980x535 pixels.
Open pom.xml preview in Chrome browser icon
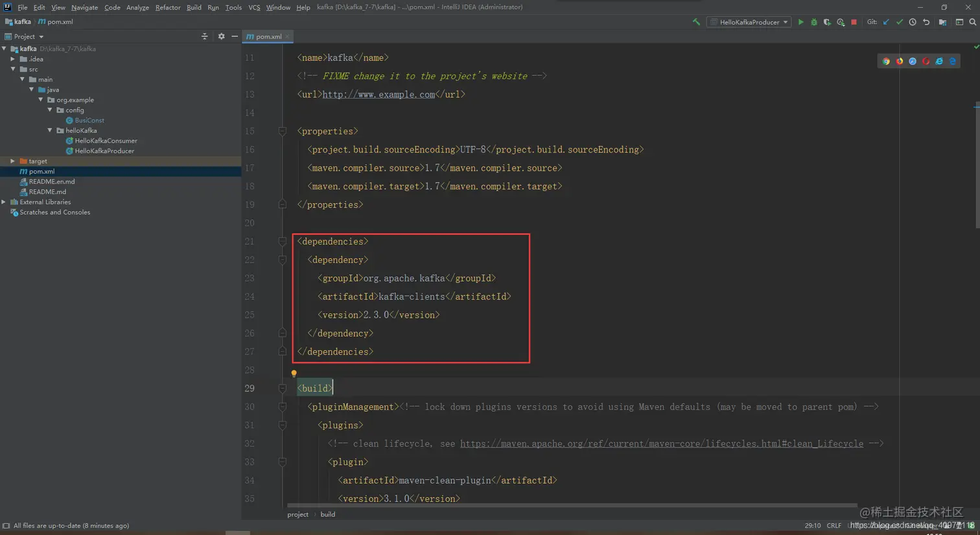pos(886,61)
